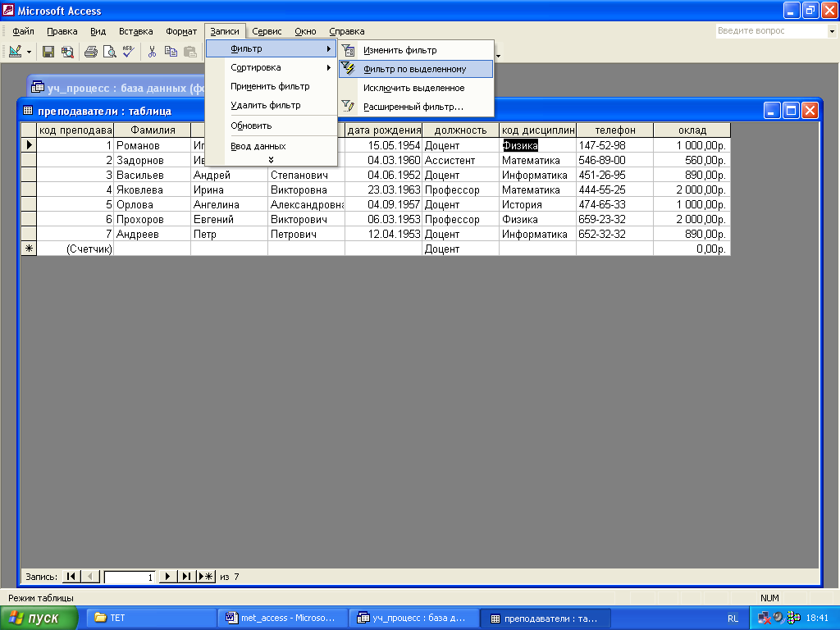
Task: Switch to taskbar item 'уч_процесс : база д...'
Action: (x=414, y=618)
